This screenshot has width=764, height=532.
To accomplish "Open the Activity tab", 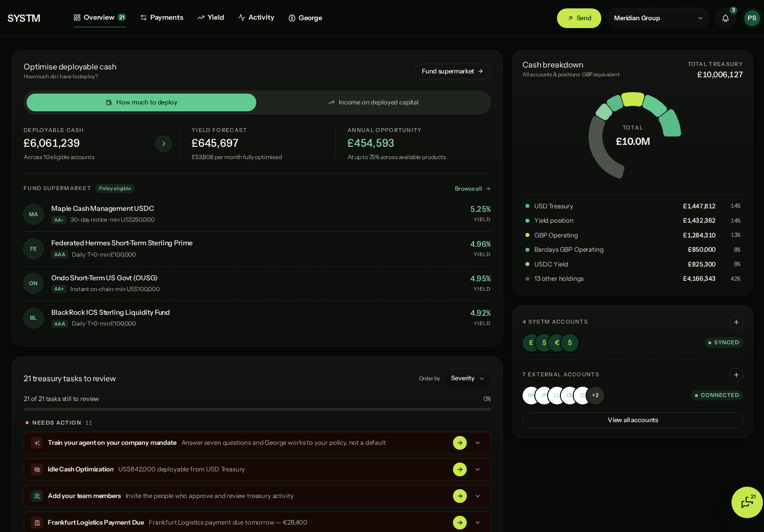I will (x=256, y=18).
